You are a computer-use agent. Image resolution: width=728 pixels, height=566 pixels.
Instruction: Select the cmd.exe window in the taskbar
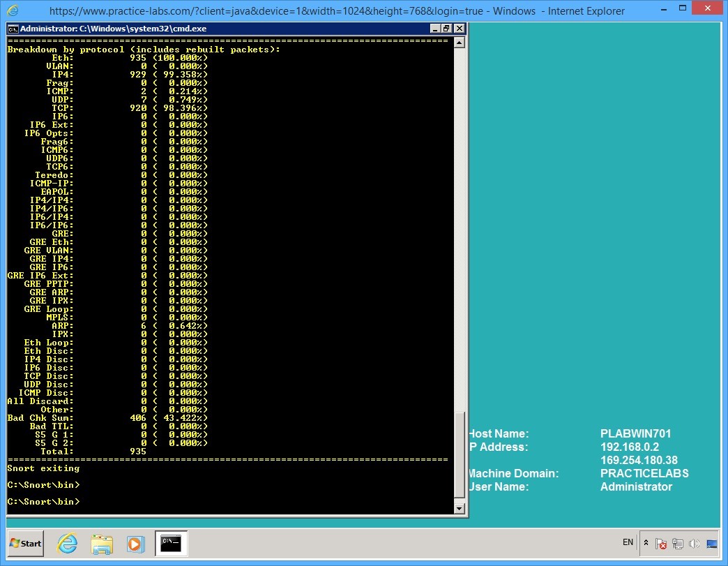tap(170, 544)
